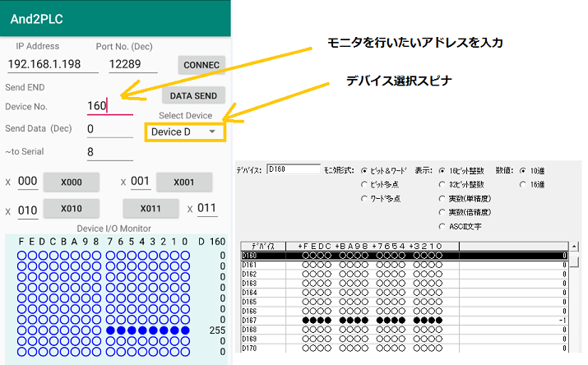Click the value 255 in I/O monitor
This screenshot has width=588, height=365.
click(x=217, y=330)
